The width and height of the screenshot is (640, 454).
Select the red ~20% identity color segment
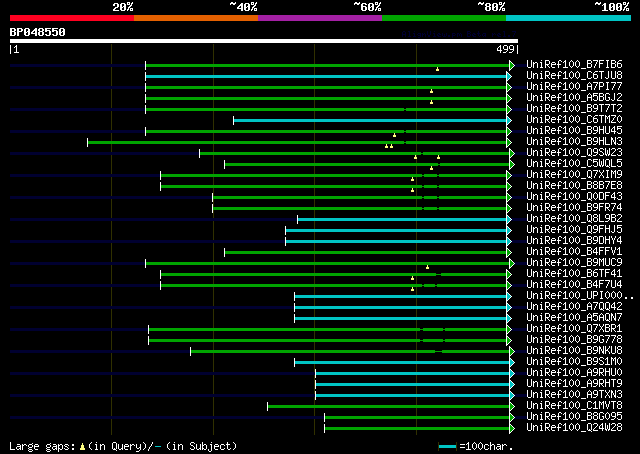72,18
